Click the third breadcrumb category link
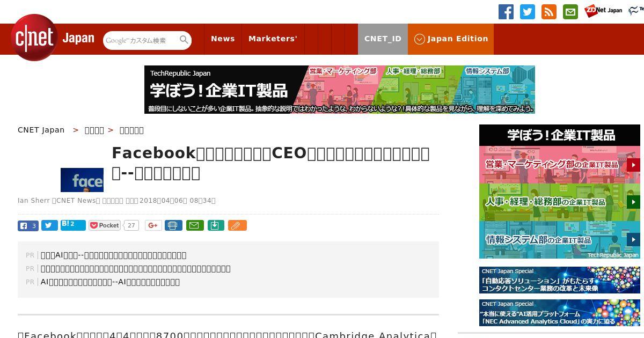Screen dimensions: 644x338 [131, 130]
